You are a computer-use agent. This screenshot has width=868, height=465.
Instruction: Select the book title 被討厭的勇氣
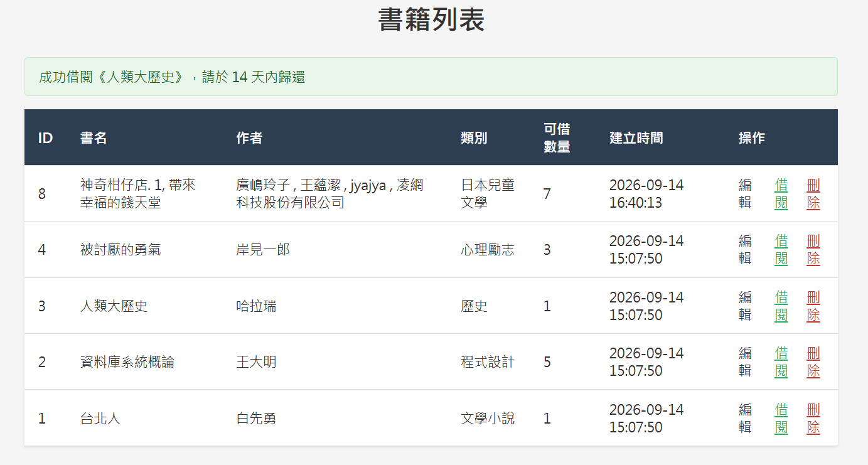click(121, 250)
